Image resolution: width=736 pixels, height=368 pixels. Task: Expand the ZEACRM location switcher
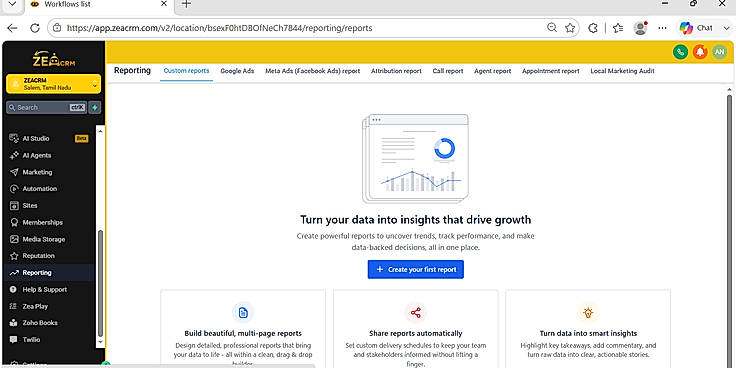[x=54, y=84]
